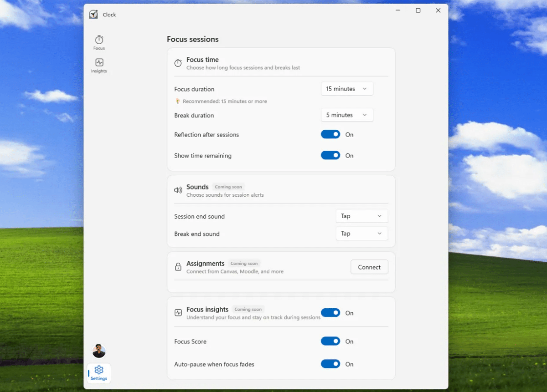The image size is (547, 392).
Task: Open the user profile avatar
Action: point(99,351)
